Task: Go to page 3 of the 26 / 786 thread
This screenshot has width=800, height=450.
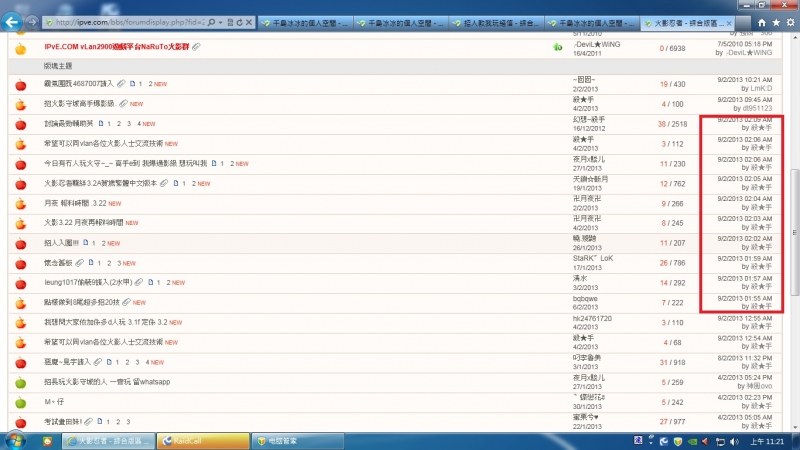Action: coord(119,263)
